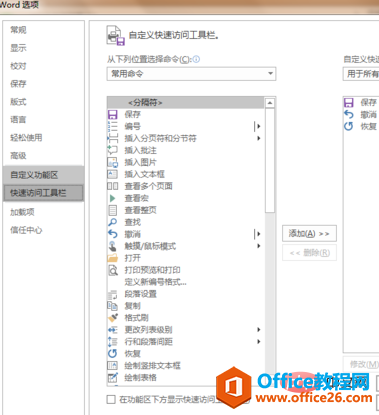Switch to 自定义功能区 category
This screenshot has width=379, height=415.
(44, 175)
